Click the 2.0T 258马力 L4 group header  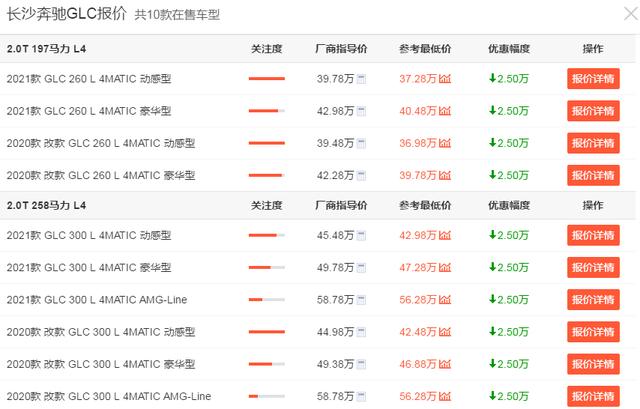[47, 205]
